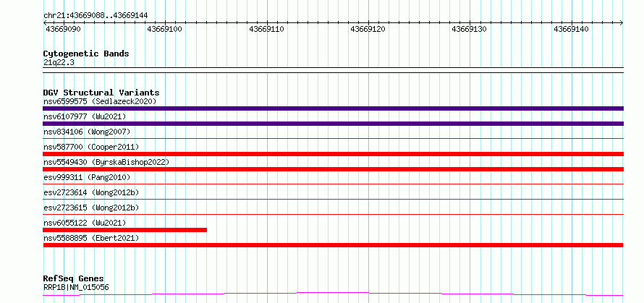Click the chr21:43669088..43669144 region label

point(96,16)
